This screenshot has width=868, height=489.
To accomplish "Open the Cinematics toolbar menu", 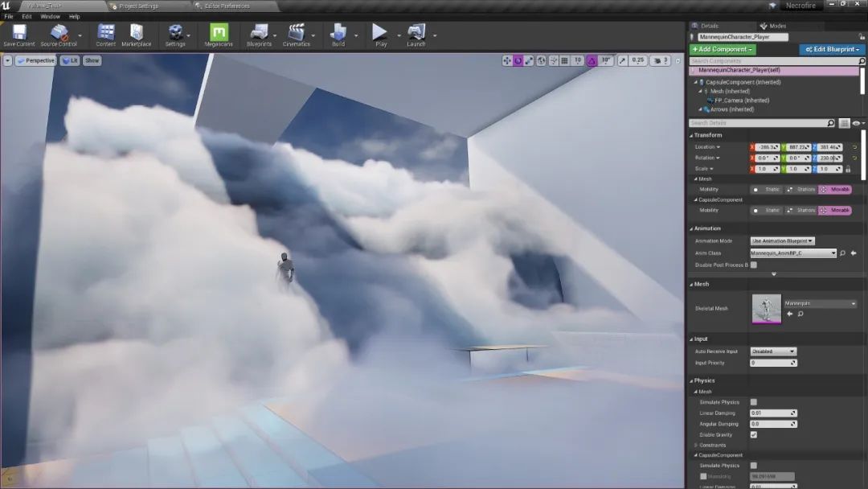I will click(297, 34).
